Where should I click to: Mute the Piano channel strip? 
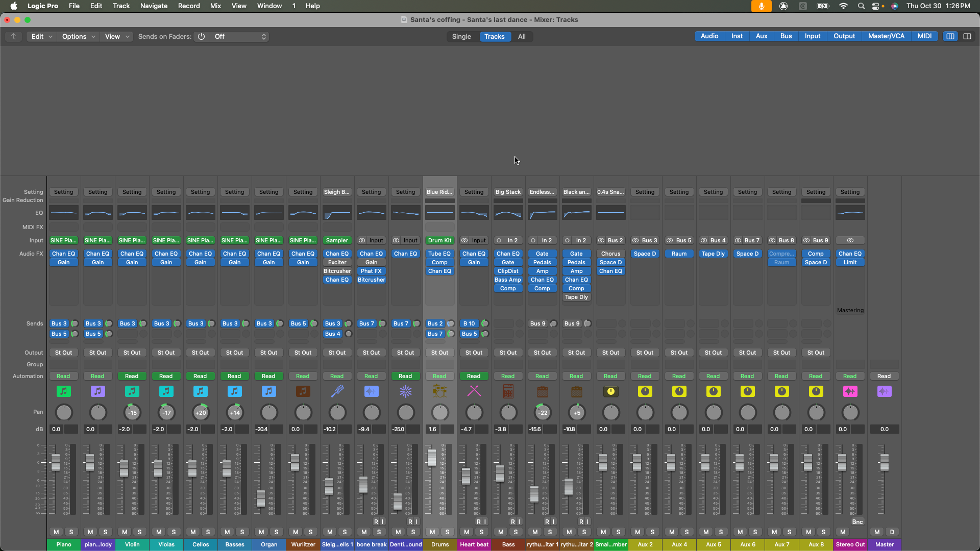click(56, 532)
